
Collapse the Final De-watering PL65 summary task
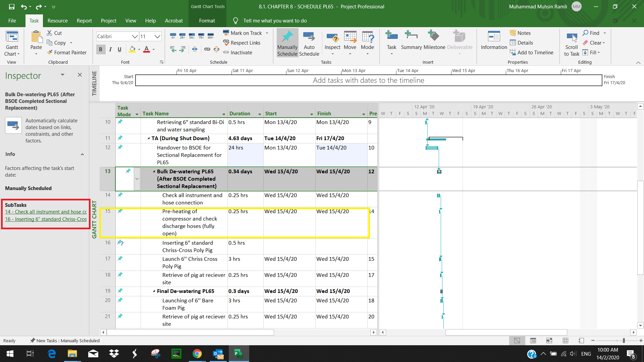tap(154, 291)
